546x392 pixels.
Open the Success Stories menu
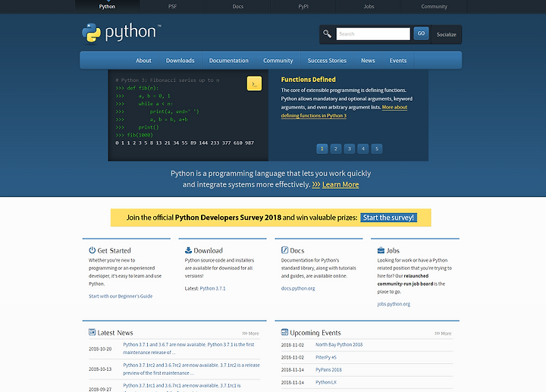327,61
